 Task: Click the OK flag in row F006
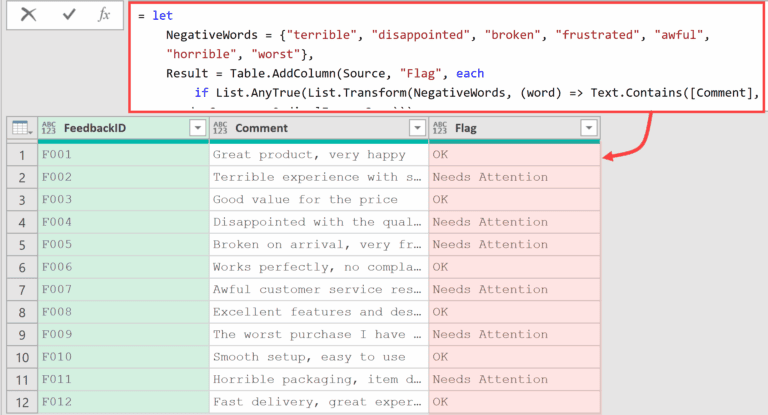click(514, 268)
